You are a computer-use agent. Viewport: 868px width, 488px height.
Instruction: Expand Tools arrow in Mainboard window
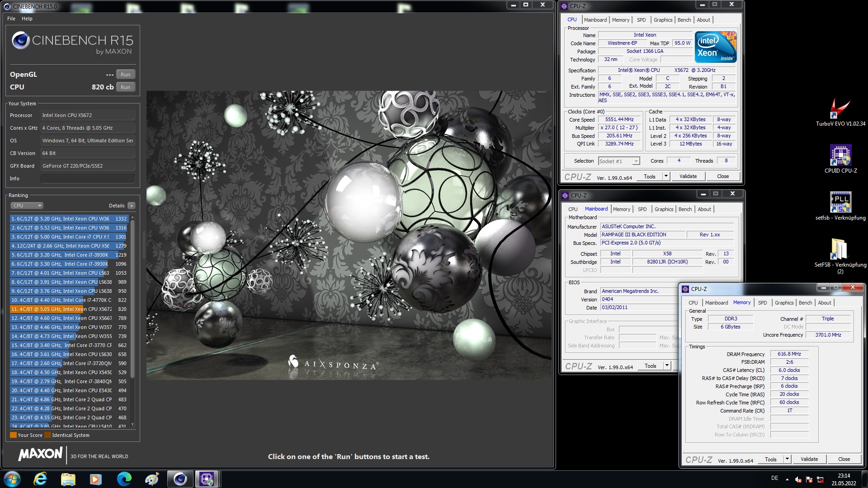667,366
